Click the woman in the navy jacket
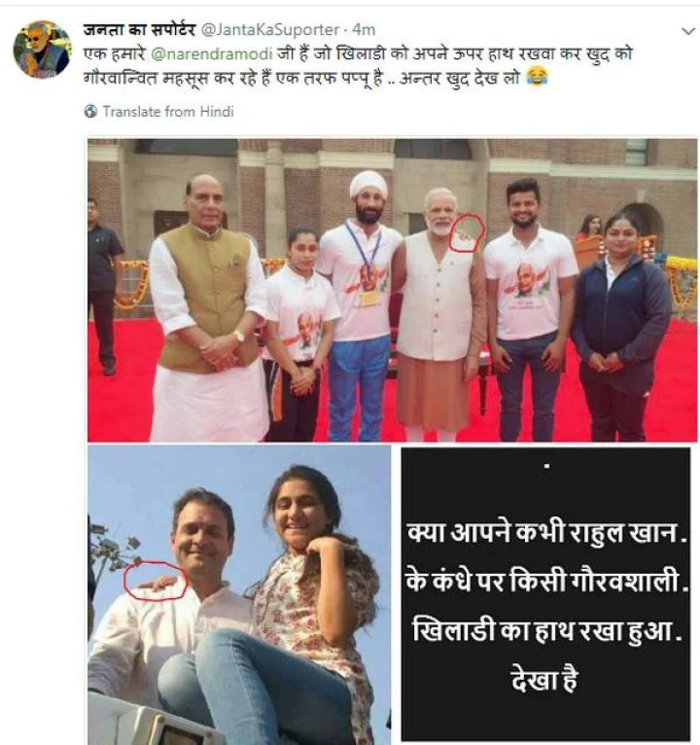 click(x=621, y=328)
